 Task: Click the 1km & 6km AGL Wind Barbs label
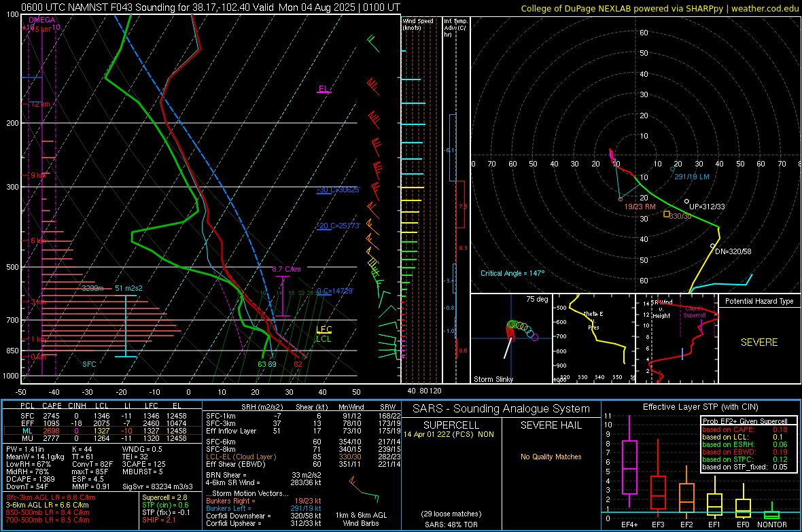click(361, 519)
